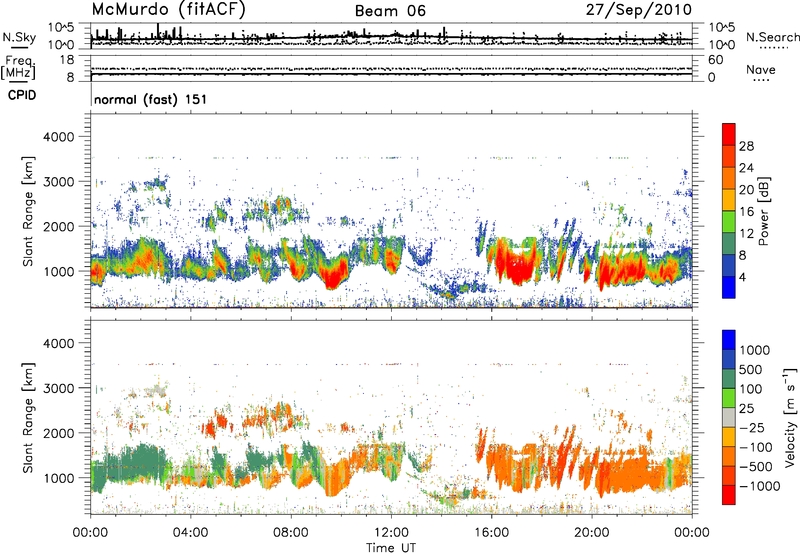This screenshot has width=800, height=554.
Task: Click the 'Freq. [MHz]' axis label
Action: (18, 68)
